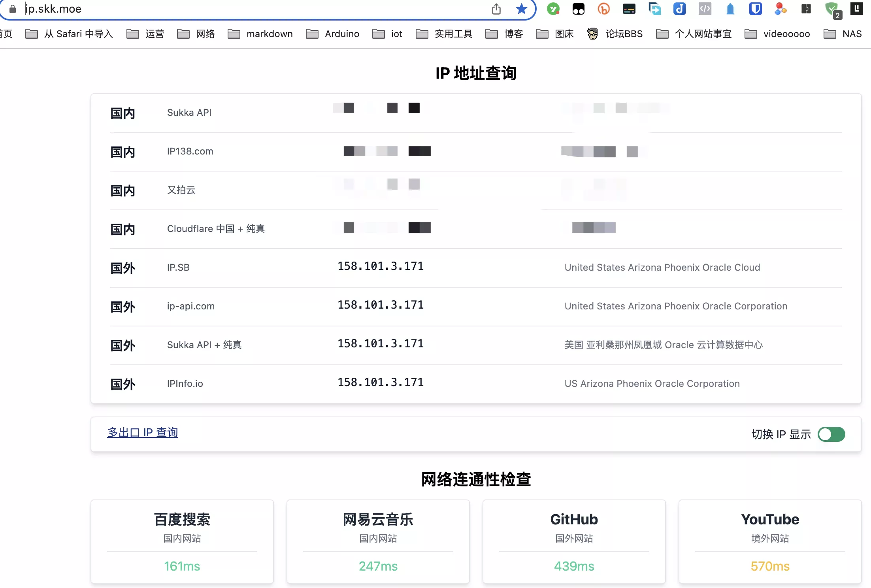This screenshot has height=588, width=871.
Task: Open the Tampermonkey extension icon
Action: pyautogui.click(x=579, y=9)
